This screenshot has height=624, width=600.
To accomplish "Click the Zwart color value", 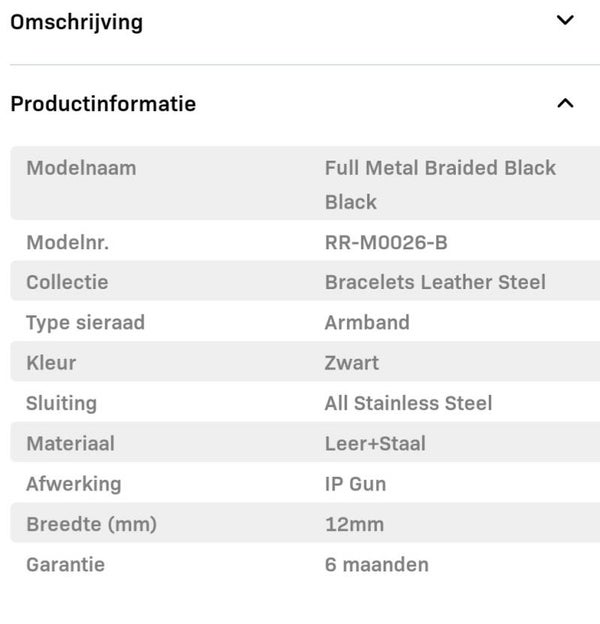I will [352, 363].
